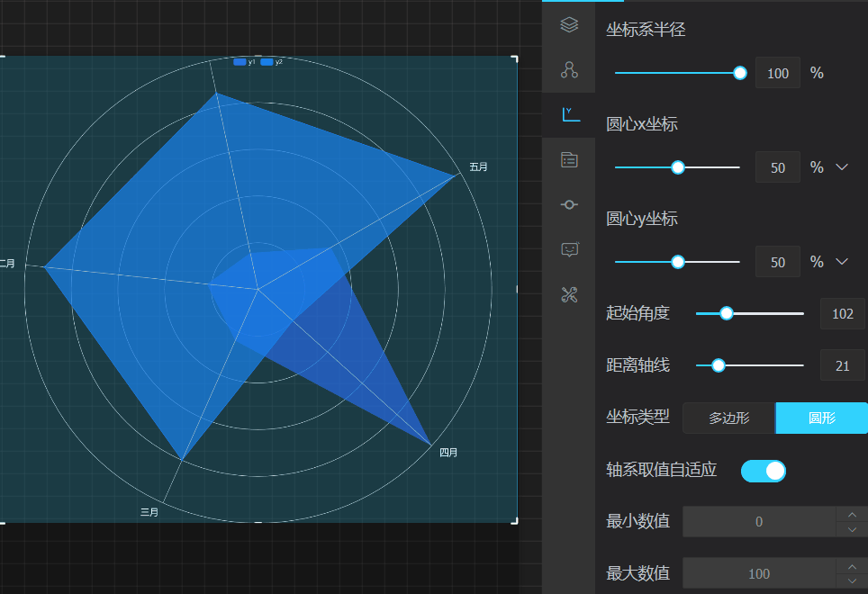Focus the 坐标系半径 value field showing 100
This screenshot has width=868, height=594.
pyautogui.click(x=778, y=73)
